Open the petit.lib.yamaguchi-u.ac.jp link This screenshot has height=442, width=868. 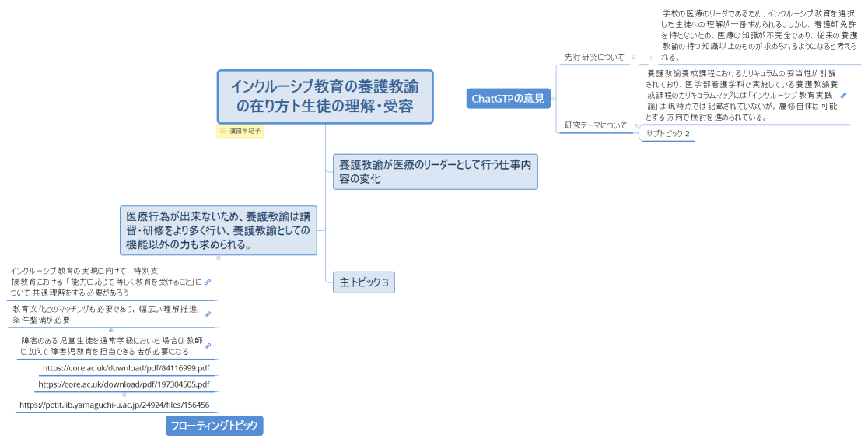pyautogui.click(x=114, y=405)
